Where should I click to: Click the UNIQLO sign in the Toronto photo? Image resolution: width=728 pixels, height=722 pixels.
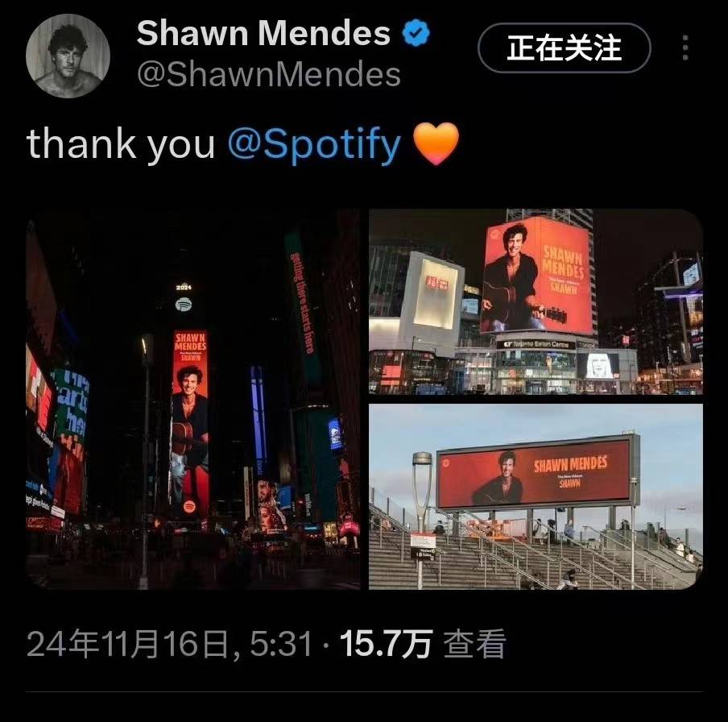(437, 283)
